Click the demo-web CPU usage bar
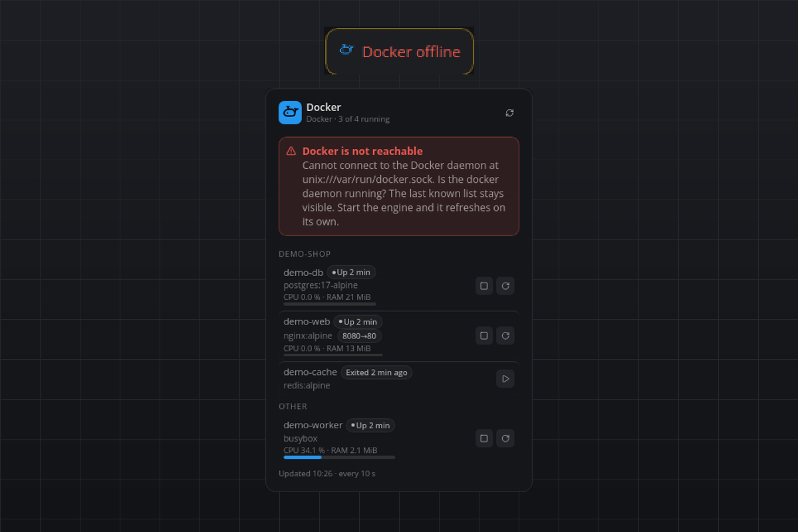The height and width of the screenshot is (532, 798). (x=333, y=354)
